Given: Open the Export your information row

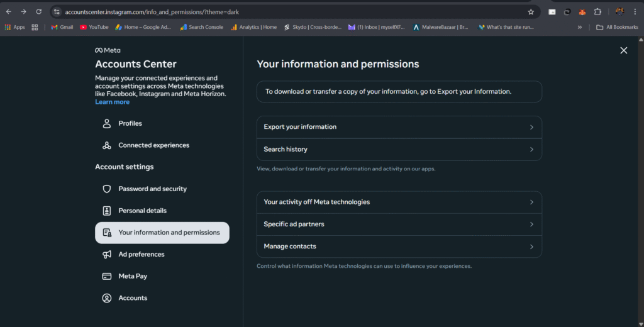Looking at the screenshot, I should click(399, 127).
